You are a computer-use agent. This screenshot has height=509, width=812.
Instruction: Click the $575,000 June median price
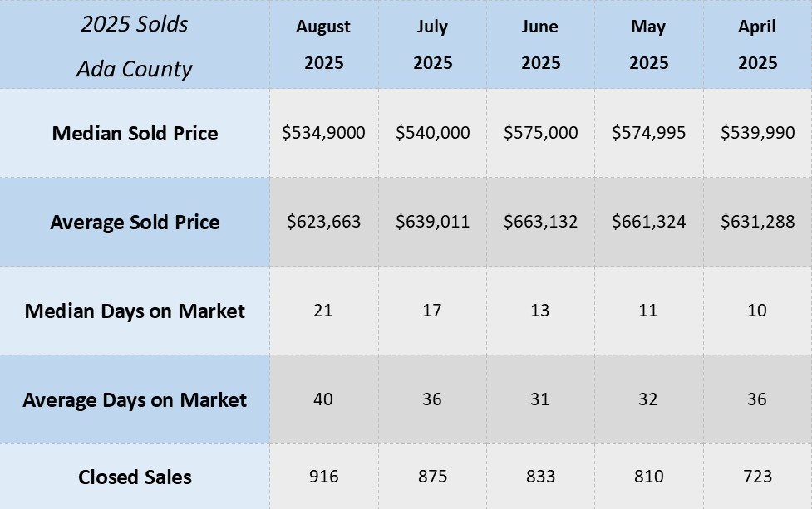click(x=540, y=133)
